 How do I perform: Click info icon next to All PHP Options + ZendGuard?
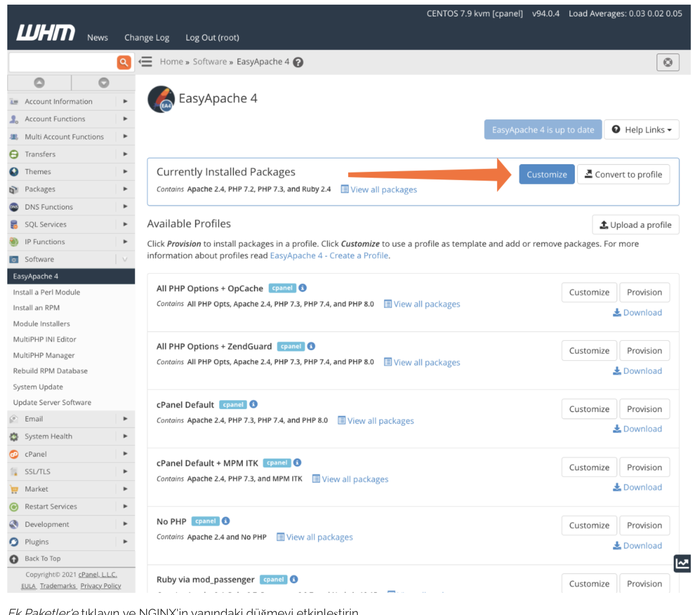point(311,346)
